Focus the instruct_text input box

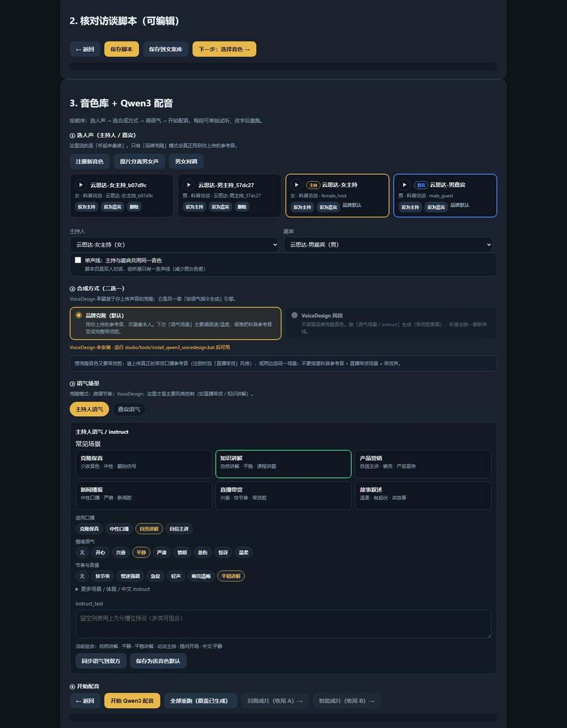283,624
